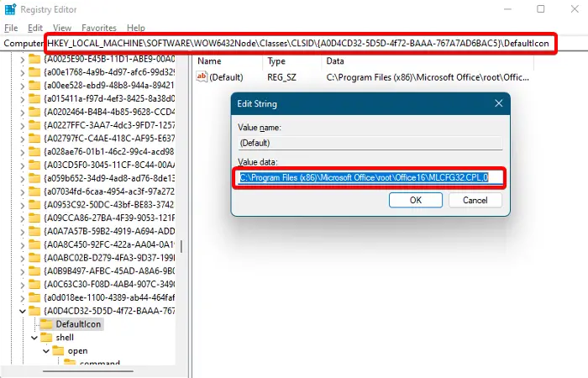Open the Edit menu
The height and width of the screenshot is (378, 588).
35,28
